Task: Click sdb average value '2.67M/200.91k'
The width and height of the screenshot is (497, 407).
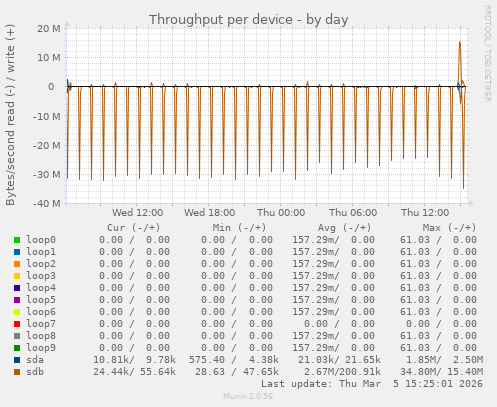Action: click(342, 372)
